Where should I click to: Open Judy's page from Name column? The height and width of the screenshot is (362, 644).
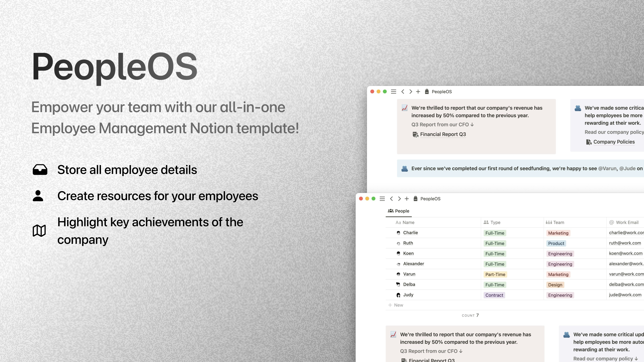pyautogui.click(x=408, y=295)
